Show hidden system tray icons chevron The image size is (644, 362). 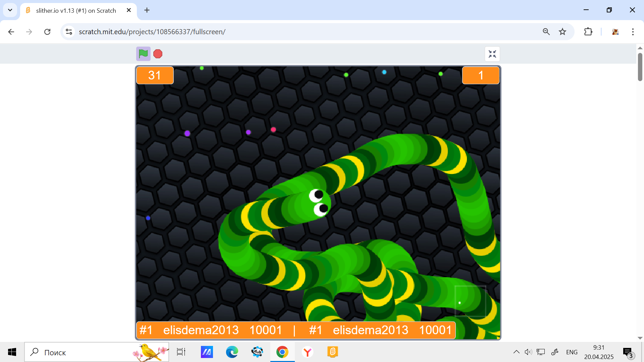pos(516,352)
